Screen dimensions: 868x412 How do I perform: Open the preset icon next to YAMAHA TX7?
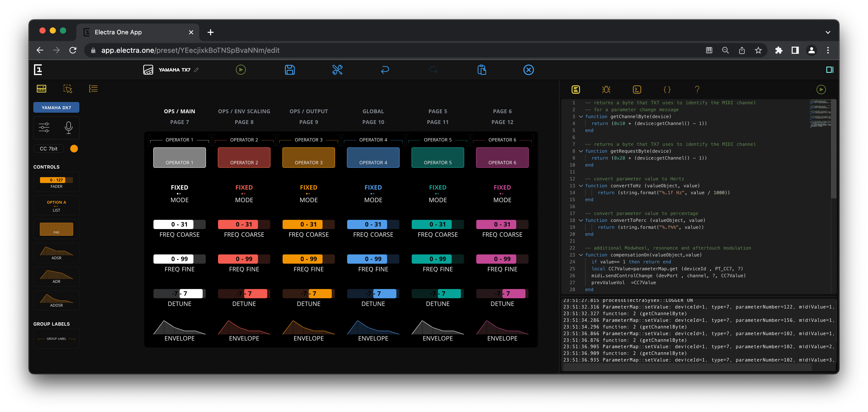[x=148, y=70]
